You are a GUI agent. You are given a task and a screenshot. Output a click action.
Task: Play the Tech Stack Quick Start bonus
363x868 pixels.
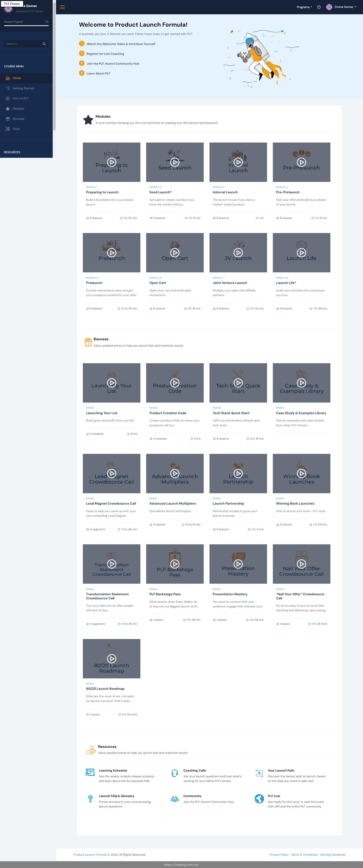tap(238, 383)
